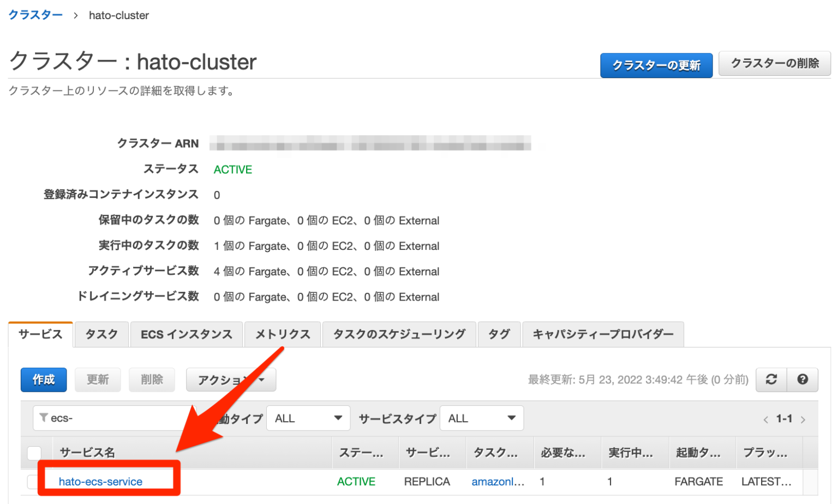Open the メトリクス tab

pyautogui.click(x=282, y=334)
